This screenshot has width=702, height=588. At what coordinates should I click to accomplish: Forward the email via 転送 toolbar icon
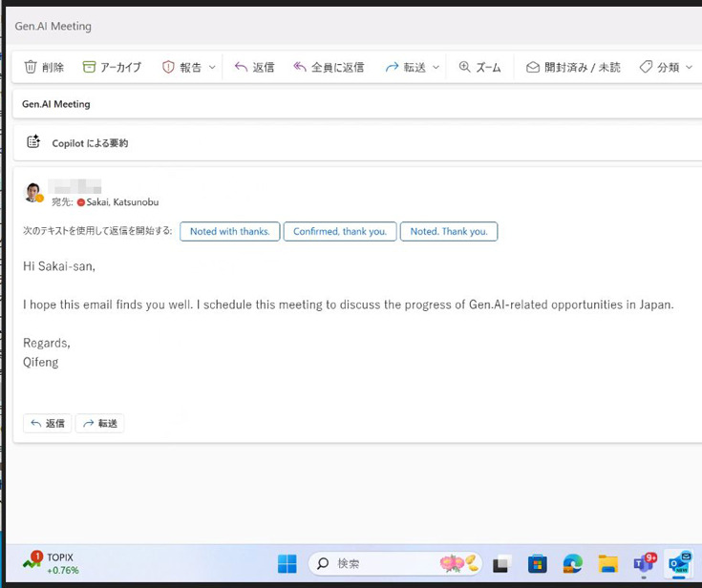392,68
